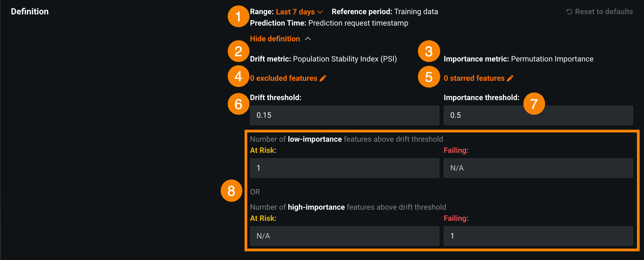The width and height of the screenshot is (644, 260).
Task: Open the 0 excluded features editor
Action: [x=283, y=78]
